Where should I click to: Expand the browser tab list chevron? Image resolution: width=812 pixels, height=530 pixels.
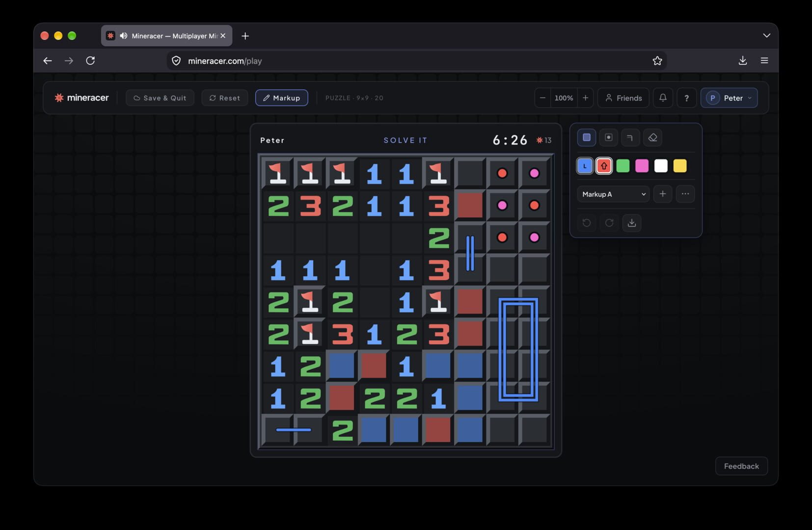(x=766, y=36)
